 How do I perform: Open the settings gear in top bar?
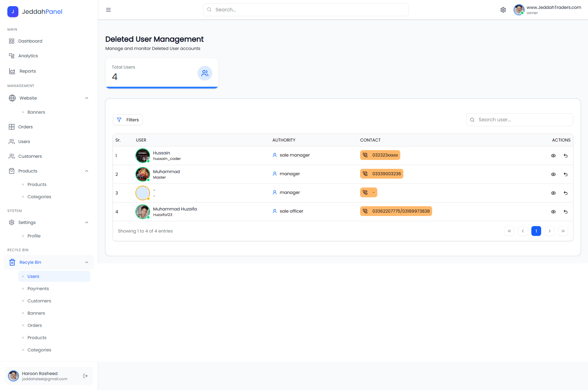click(503, 10)
